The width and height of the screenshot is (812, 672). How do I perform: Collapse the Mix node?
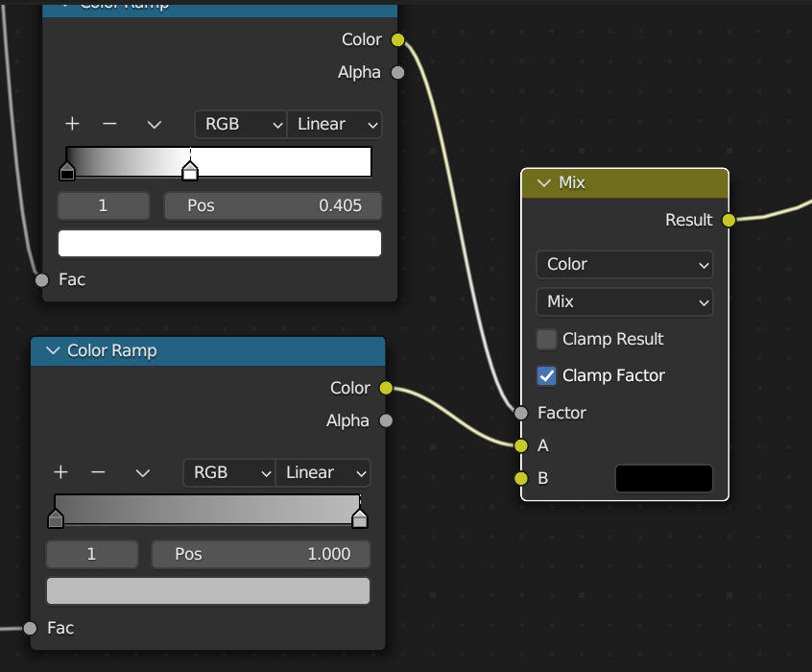(x=544, y=183)
